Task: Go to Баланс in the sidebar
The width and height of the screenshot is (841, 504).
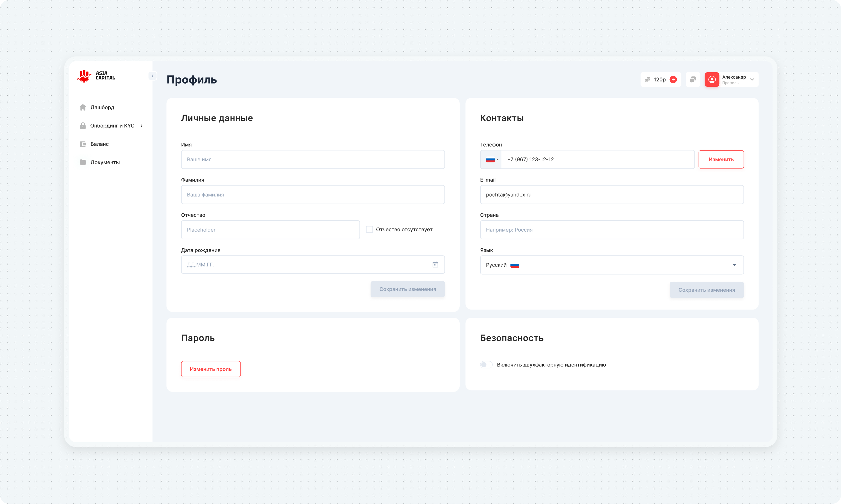Action: click(x=100, y=144)
